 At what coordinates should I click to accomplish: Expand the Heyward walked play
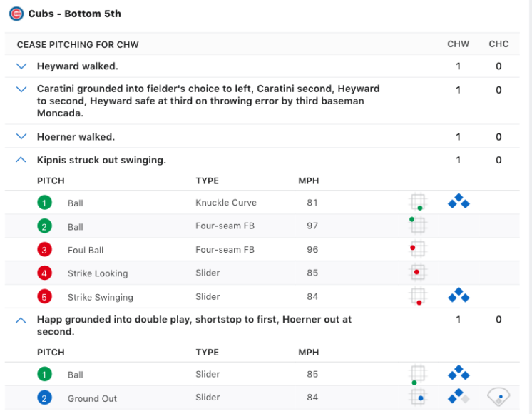(21, 66)
